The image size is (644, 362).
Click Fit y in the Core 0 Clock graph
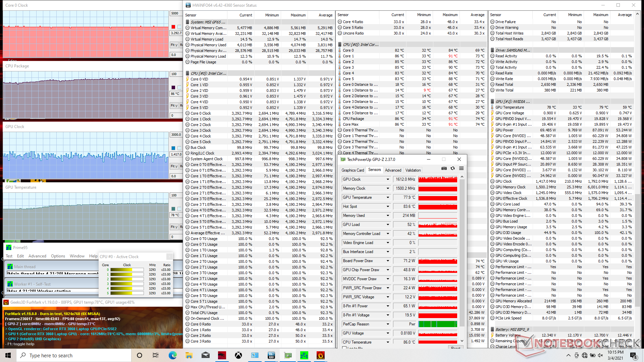point(174,45)
